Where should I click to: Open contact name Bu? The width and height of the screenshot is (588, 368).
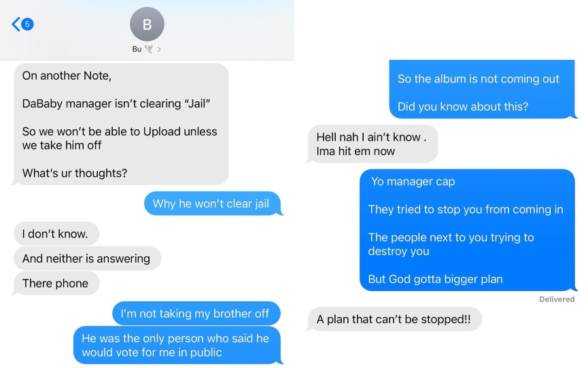137,49
